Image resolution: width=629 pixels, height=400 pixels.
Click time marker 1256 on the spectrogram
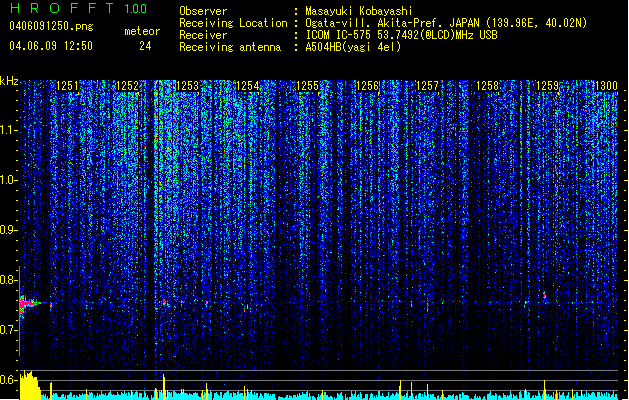367,86
